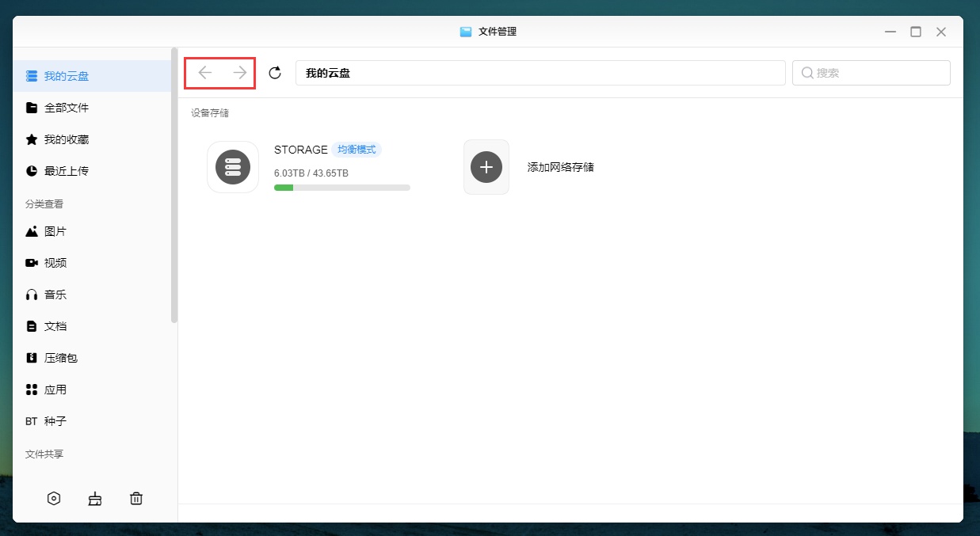Open 全部文件 in the sidebar
980x536 pixels.
click(67, 108)
